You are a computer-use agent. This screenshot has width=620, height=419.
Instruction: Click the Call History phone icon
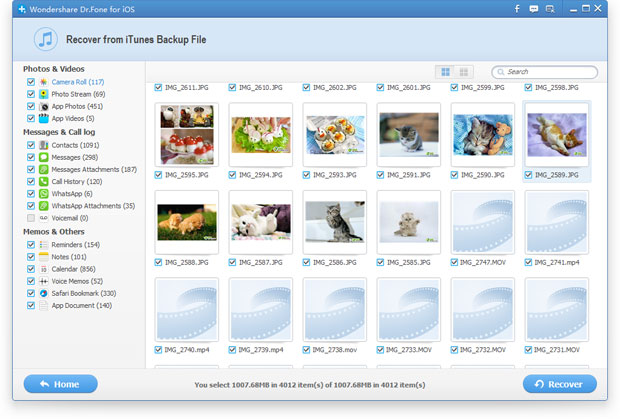coord(43,181)
